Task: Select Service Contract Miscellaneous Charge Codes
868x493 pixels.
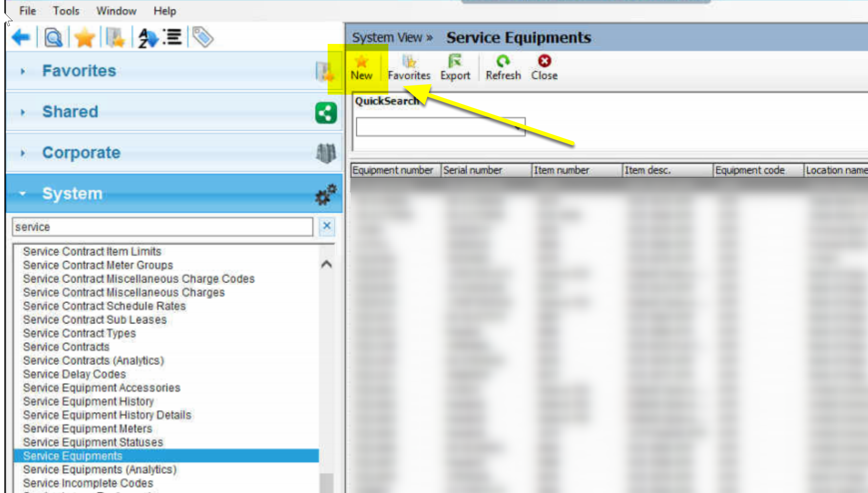Action: pos(138,279)
